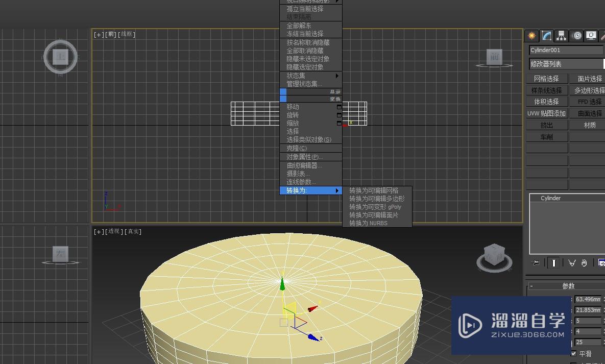Viewport: 605px width, 364px height.
Task: Click Configure Modifier Sets icon
Action: tap(601, 263)
